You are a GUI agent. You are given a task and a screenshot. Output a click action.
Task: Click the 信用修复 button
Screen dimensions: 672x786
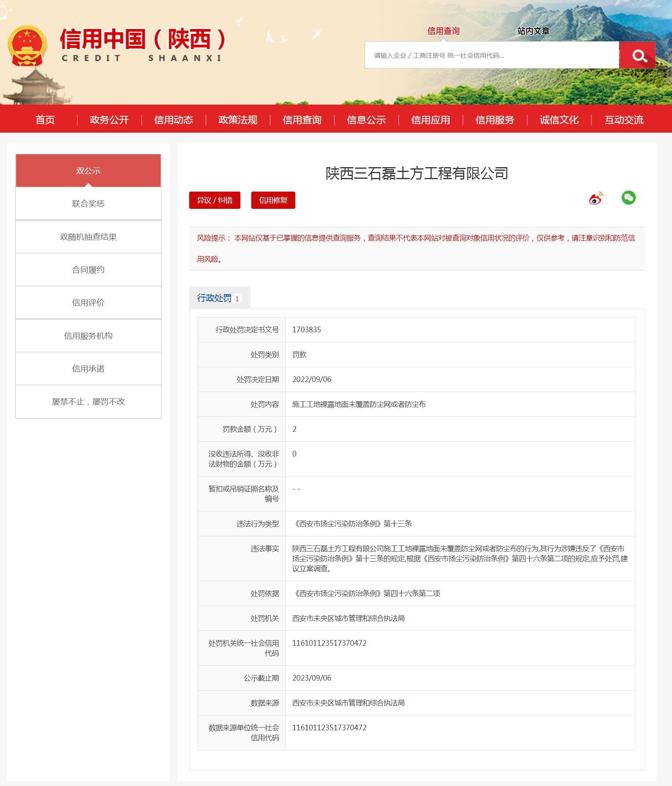click(x=273, y=200)
